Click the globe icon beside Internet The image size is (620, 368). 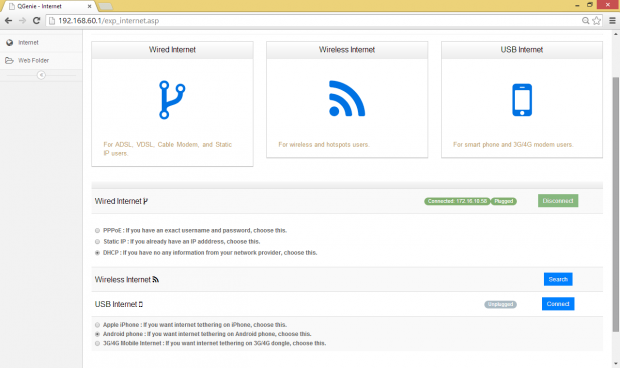tap(9, 42)
